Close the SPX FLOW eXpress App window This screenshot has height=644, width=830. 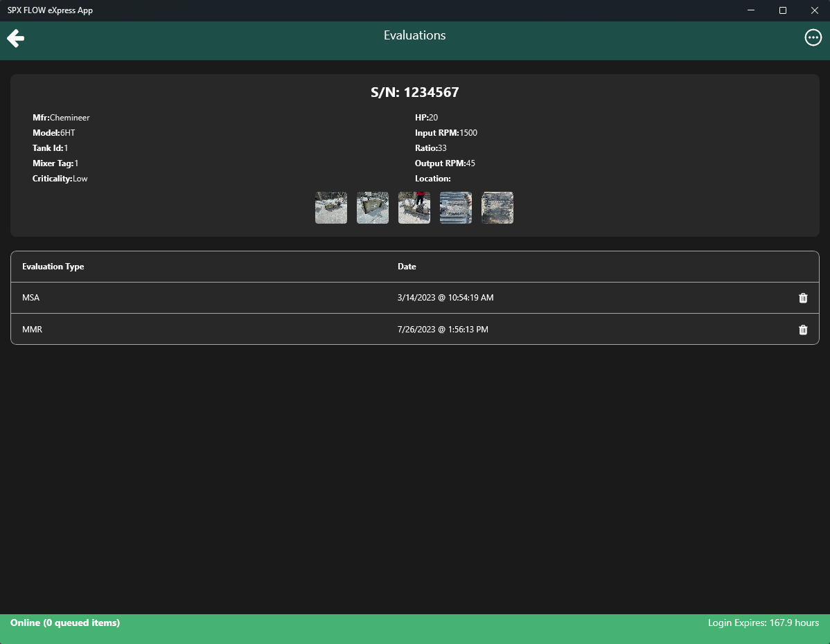tap(814, 10)
